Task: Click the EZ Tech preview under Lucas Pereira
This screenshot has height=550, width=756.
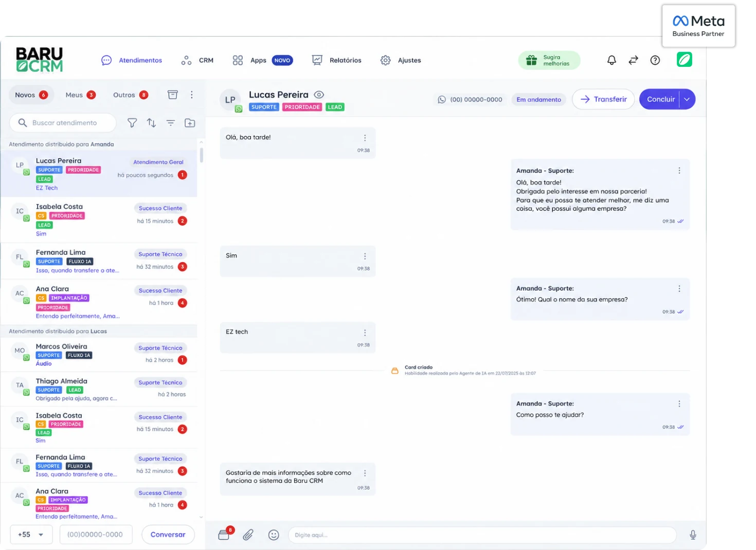Action: 47,188
